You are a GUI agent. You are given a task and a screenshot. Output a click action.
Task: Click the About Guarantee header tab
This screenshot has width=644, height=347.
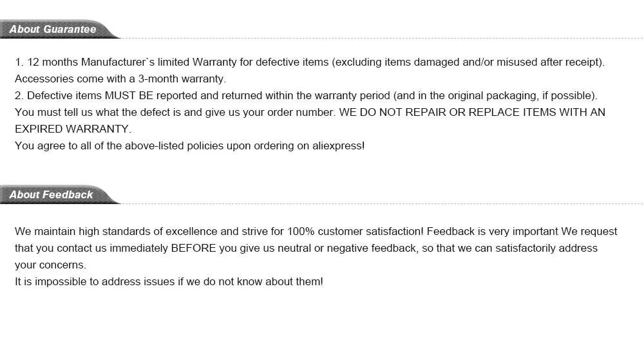53,30
